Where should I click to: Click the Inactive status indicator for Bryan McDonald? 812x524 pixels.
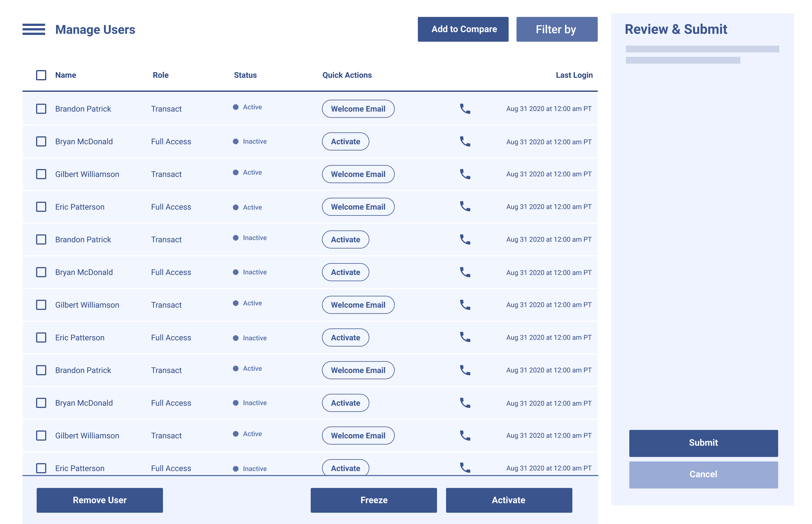tap(236, 141)
